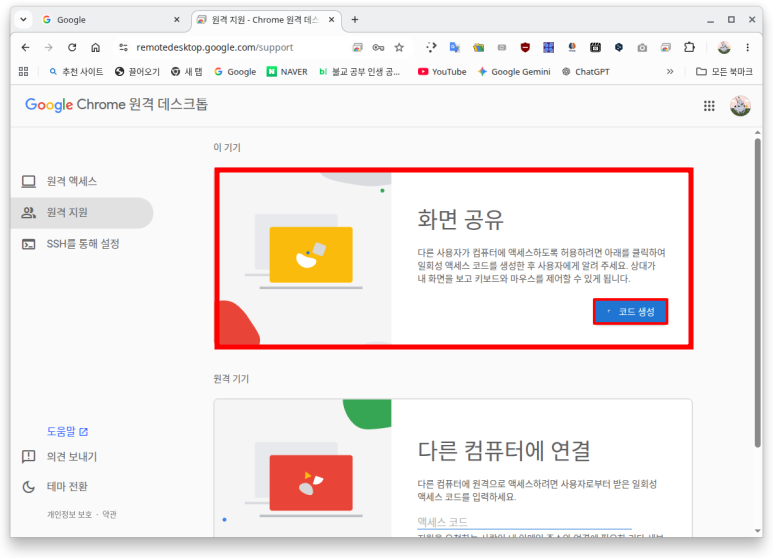773x558 pixels.
Task: Click the 원격 기기 section label
Action: pyautogui.click(x=231, y=379)
